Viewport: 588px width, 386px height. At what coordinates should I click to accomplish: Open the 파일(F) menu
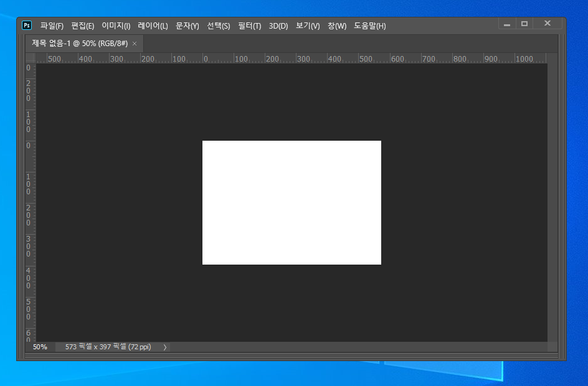[x=52, y=26]
